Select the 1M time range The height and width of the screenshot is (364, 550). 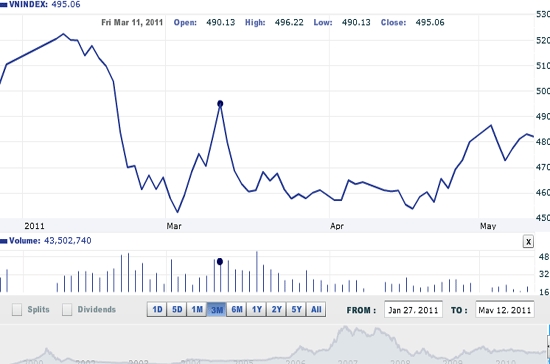tap(197, 309)
